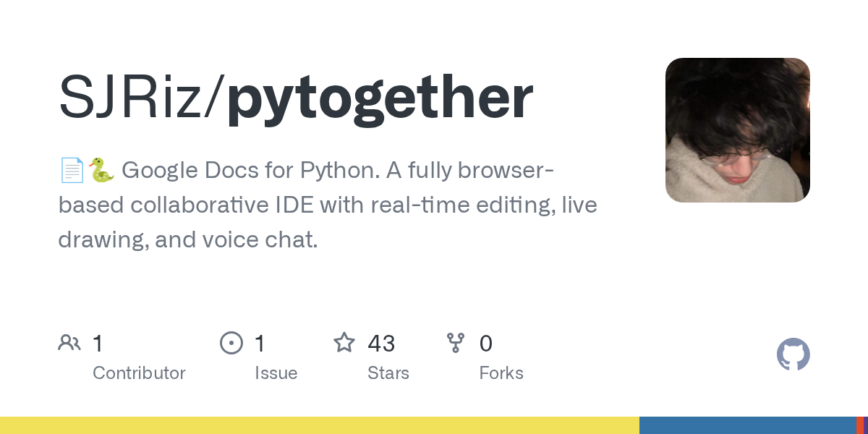Select the Contributor label
868x434 pixels.
[139, 373]
